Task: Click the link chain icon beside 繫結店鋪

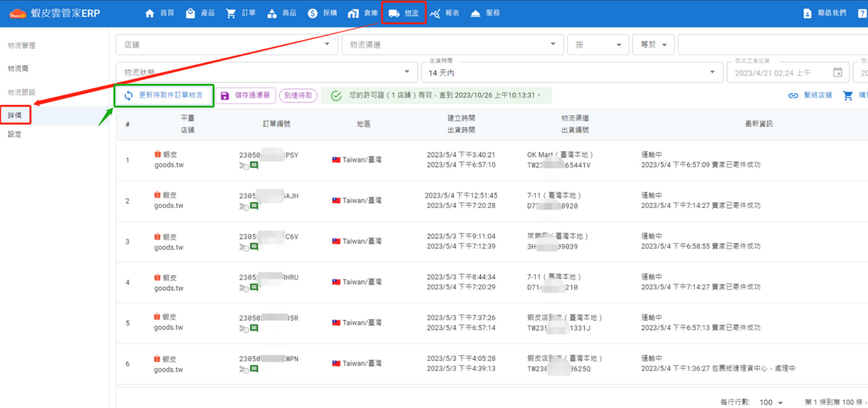Action: [793, 96]
